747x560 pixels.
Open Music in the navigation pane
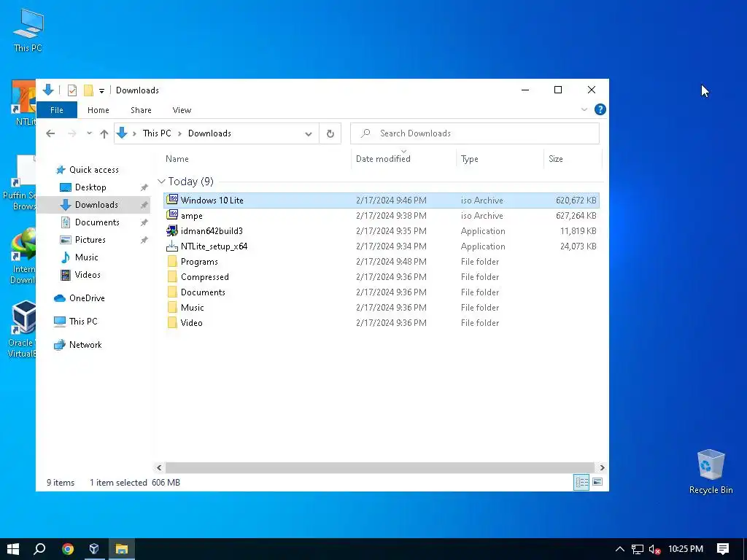[86, 257]
